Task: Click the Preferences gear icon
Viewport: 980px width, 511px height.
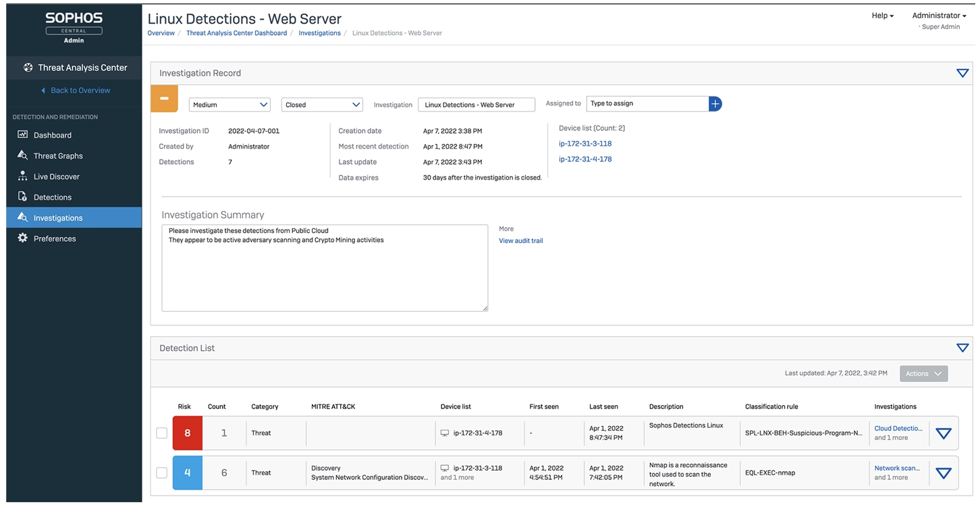Action: tap(22, 238)
